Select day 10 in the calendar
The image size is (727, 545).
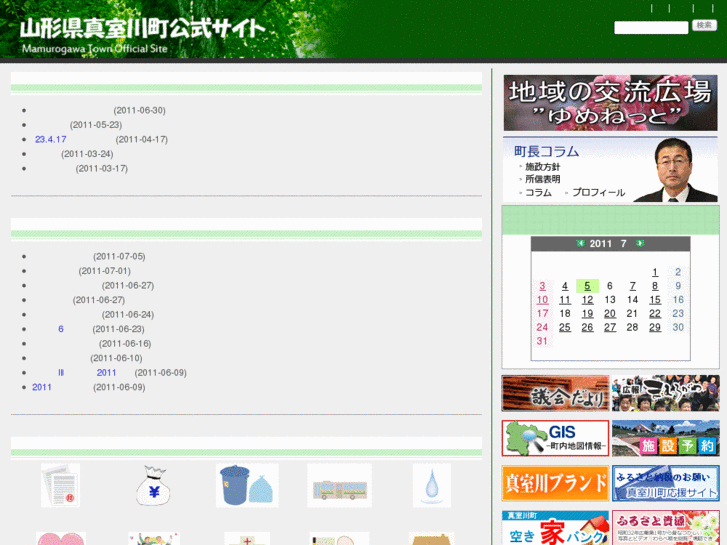(542, 300)
